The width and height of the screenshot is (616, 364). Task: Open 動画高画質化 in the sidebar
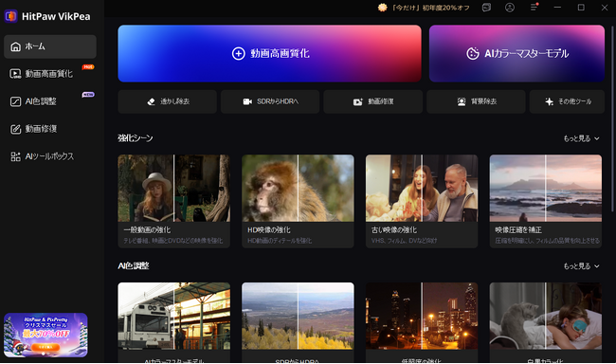[50, 74]
